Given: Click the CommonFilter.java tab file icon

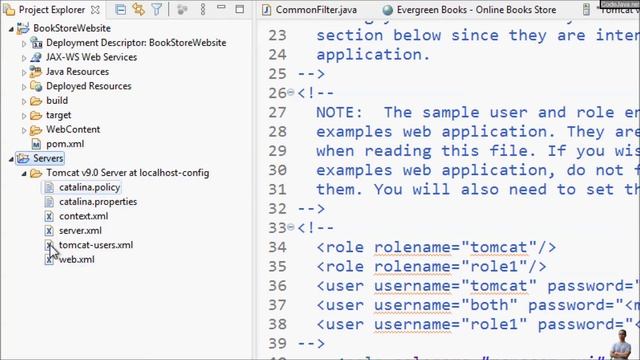Looking at the screenshot, I should [x=266, y=10].
